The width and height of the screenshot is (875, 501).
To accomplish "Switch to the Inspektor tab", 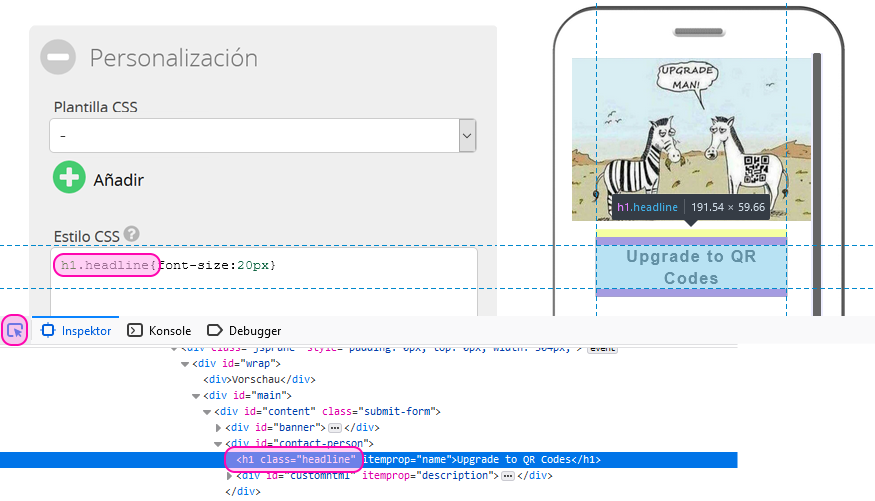I will [x=75, y=331].
